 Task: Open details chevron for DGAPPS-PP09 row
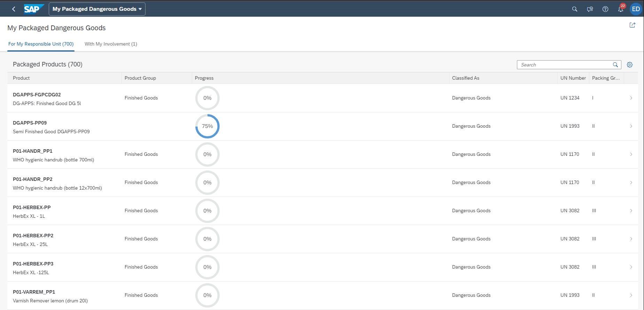click(x=631, y=126)
